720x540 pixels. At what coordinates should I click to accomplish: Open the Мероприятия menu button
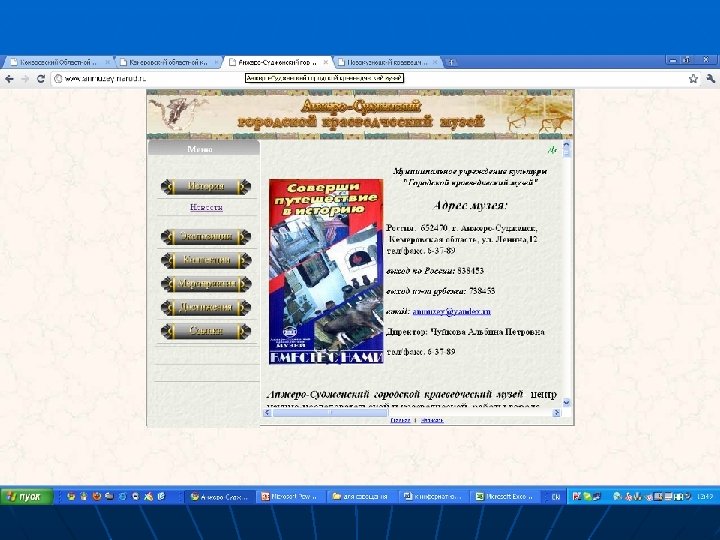tap(206, 284)
